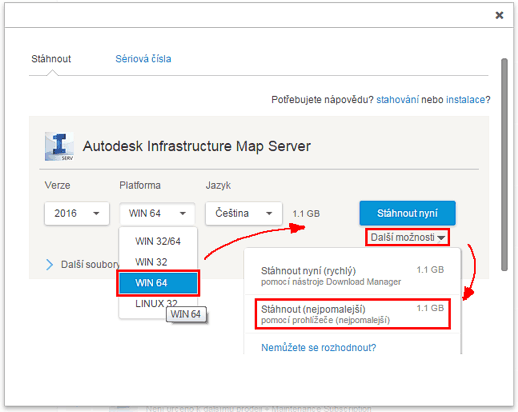This screenshot has height=412, width=518.
Task: Open the Nemůžete se rozhodnout? link
Action: [x=318, y=348]
